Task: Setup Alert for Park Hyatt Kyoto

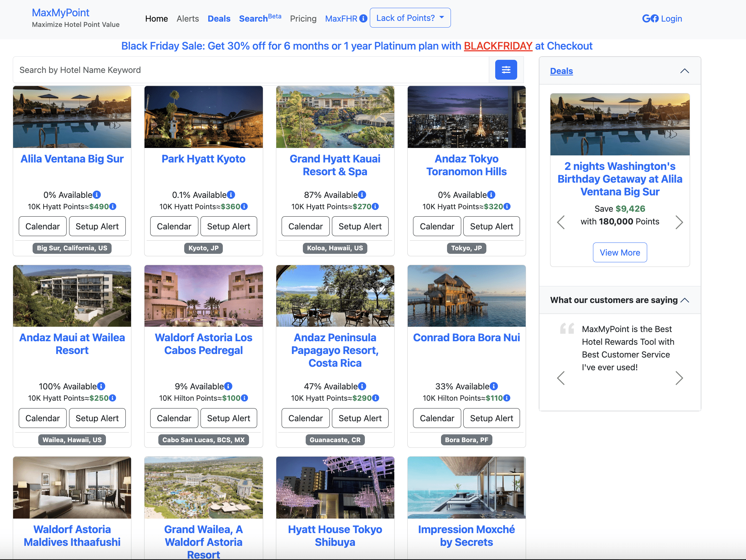Action: coord(228,226)
